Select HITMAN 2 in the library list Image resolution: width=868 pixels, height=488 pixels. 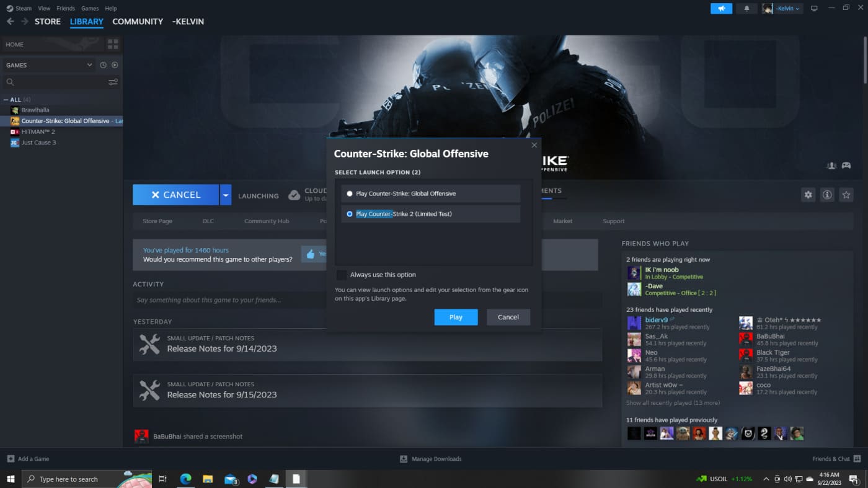pos(38,131)
